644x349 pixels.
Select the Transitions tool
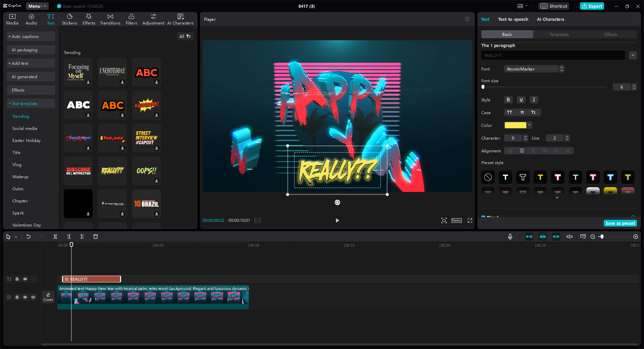coord(110,19)
